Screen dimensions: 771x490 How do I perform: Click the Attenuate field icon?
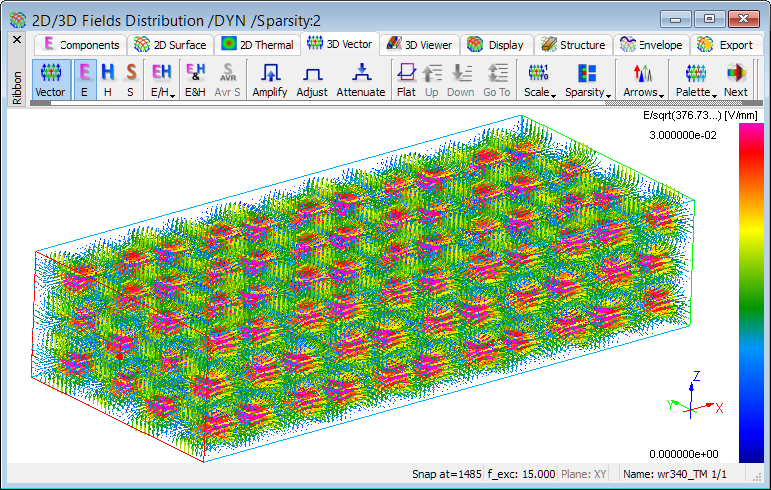pyautogui.click(x=360, y=80)
